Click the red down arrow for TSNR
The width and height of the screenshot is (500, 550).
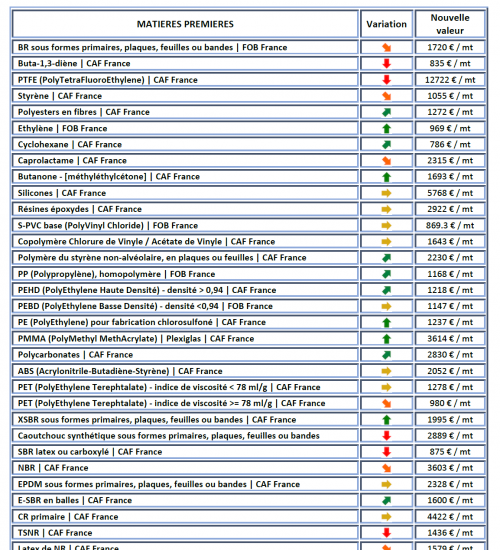(386, 533)
